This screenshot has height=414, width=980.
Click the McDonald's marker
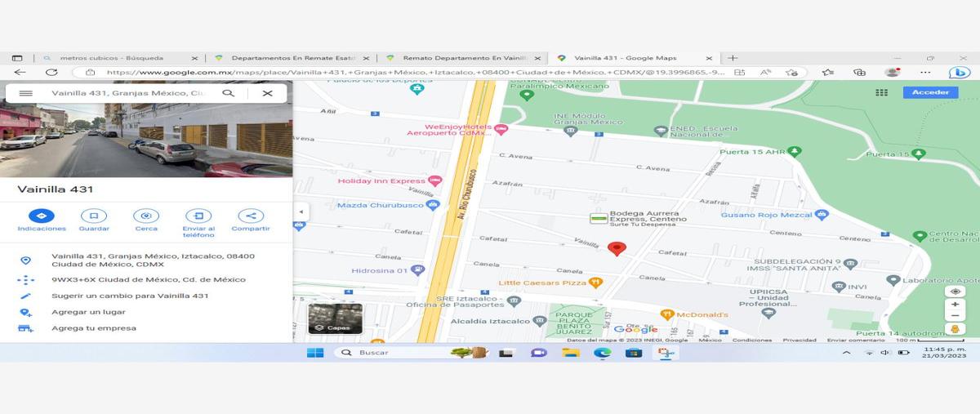[666, 314]
